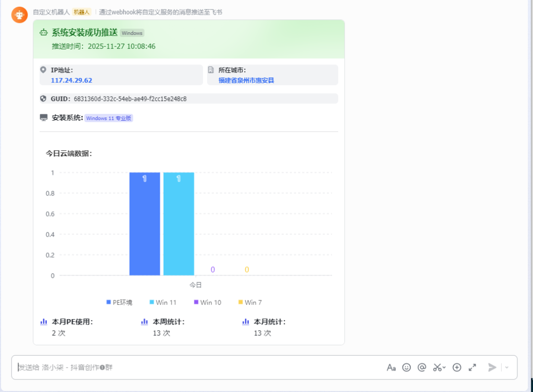Click in the message input field
This screenshot has width=533, height=392.
pos(198,368)
